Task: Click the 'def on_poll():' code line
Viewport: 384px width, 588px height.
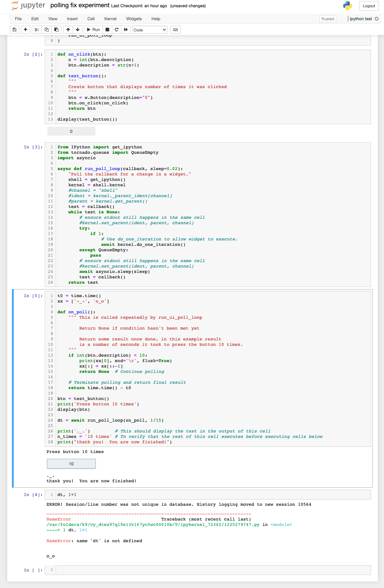Action: click(76, 312)
